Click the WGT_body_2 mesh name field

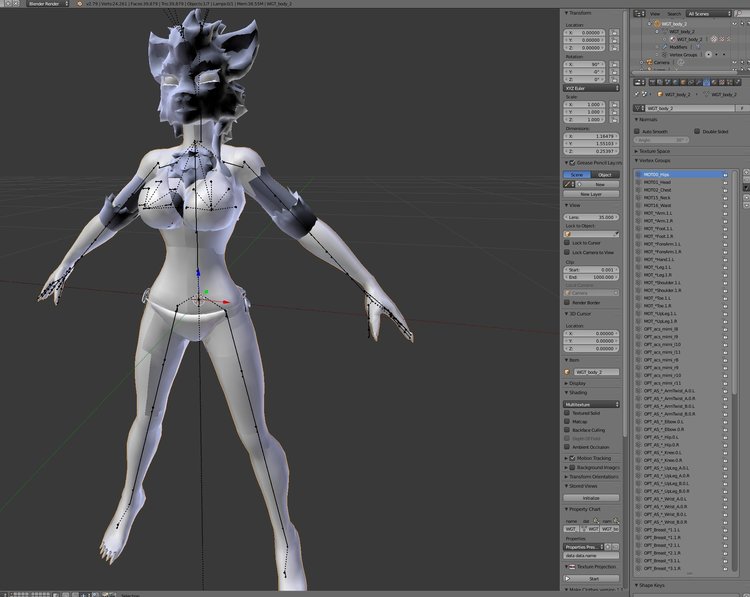pyautogui.click(x=689, y=109)
